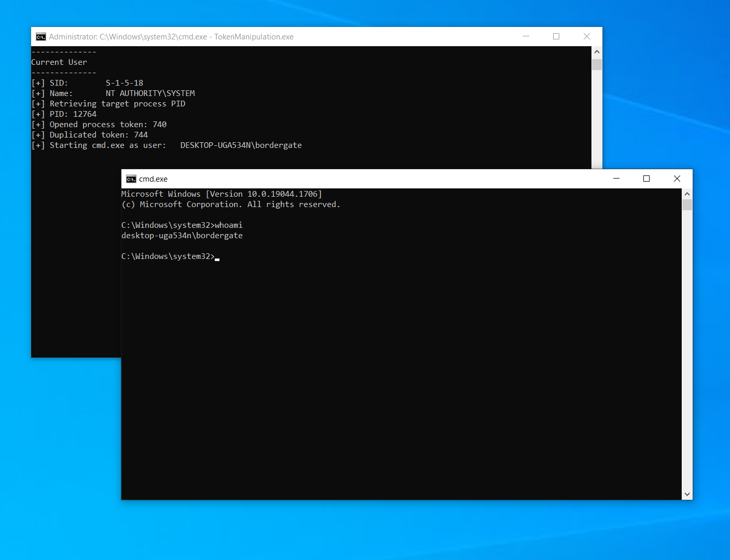
Task: Close the front cmd.exe window
Action: tap(677, 179)
